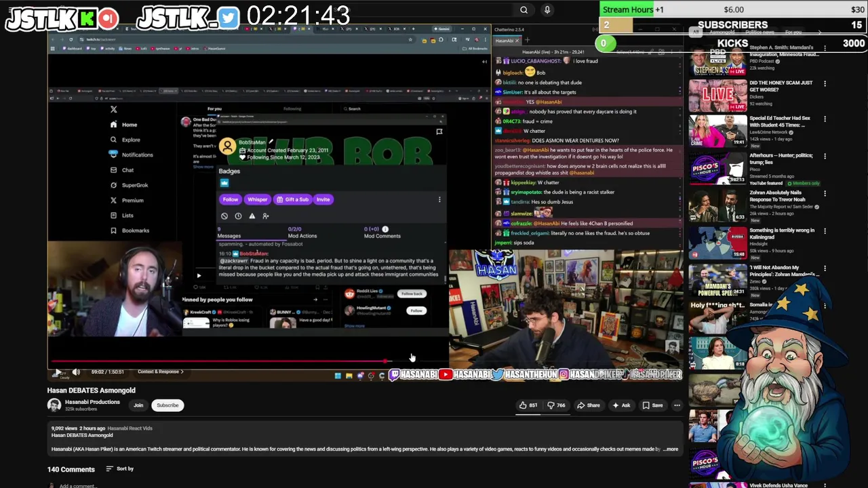This screenshot has height=488, width=868.
Task: Share the video
Action: (x=589, y=405)
